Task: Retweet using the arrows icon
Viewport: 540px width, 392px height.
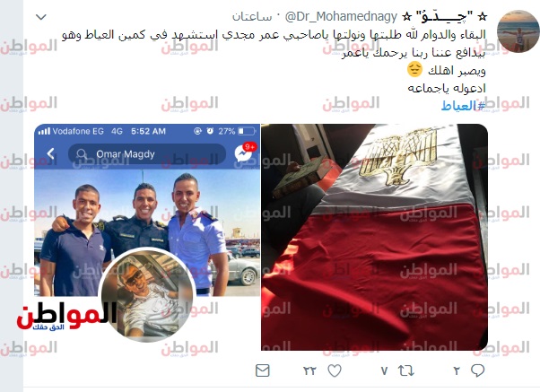Action: coord(406,370)
